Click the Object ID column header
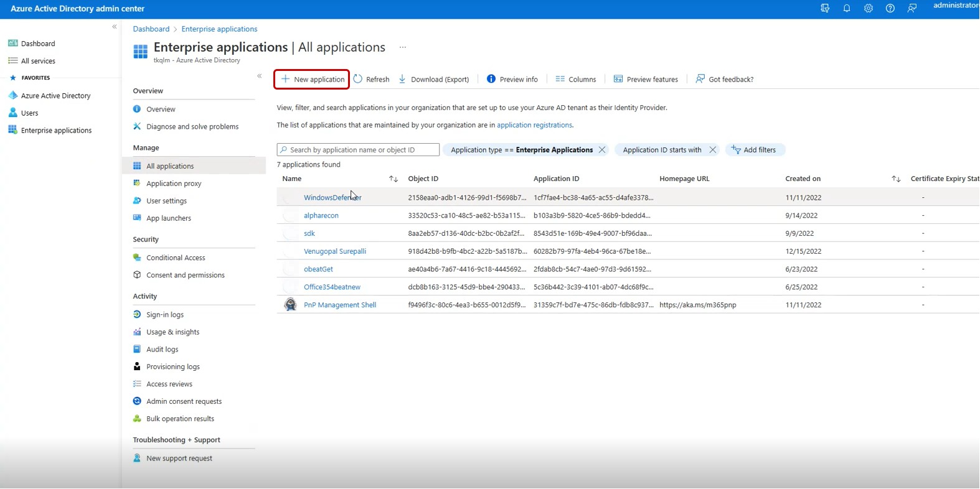980x489 pixels. (x=423, y=179)
